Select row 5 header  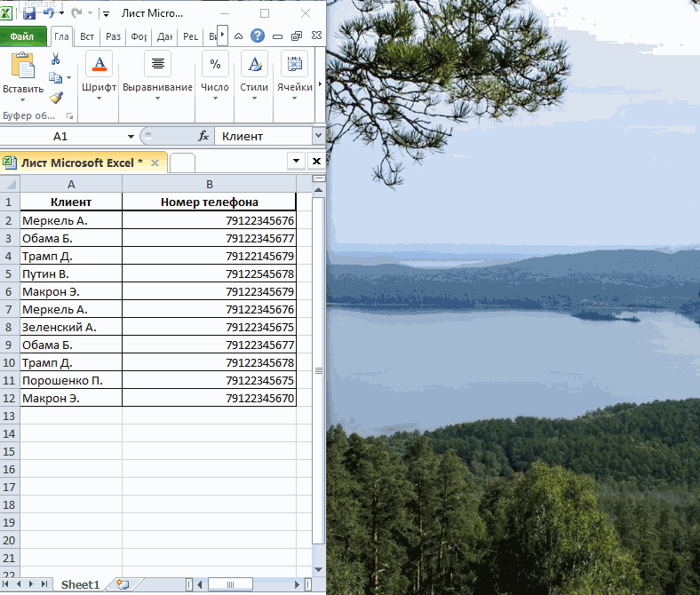[9, 274]
